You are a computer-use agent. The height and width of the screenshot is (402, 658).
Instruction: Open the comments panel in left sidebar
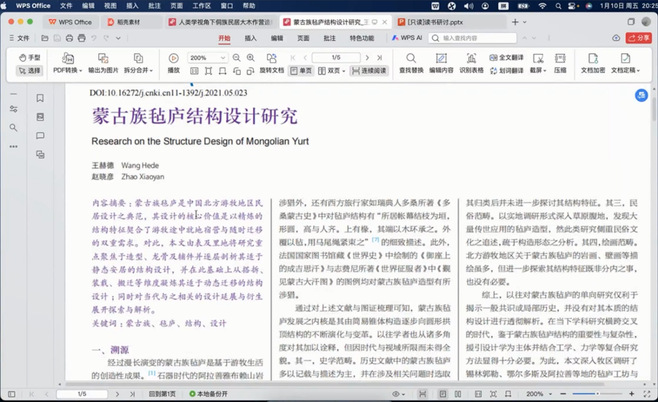click(41, 135)
